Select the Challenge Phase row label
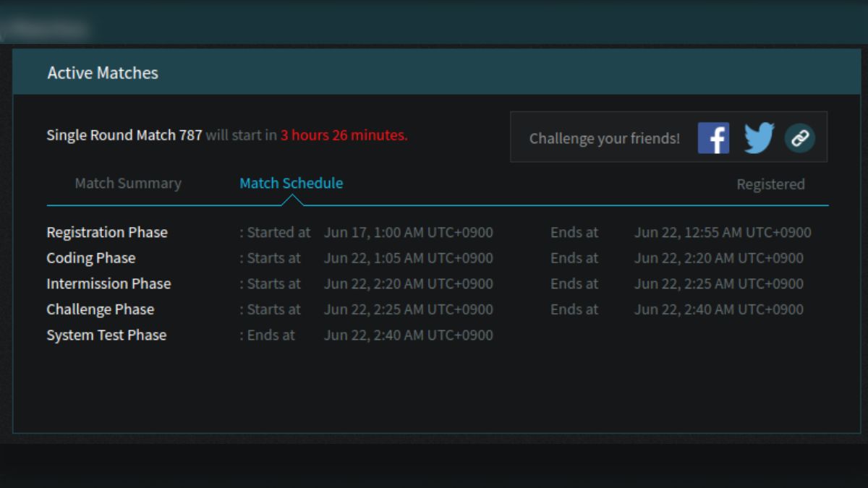Image resolution: width=868 pixels, height=488 pixels. click(101, 309)
